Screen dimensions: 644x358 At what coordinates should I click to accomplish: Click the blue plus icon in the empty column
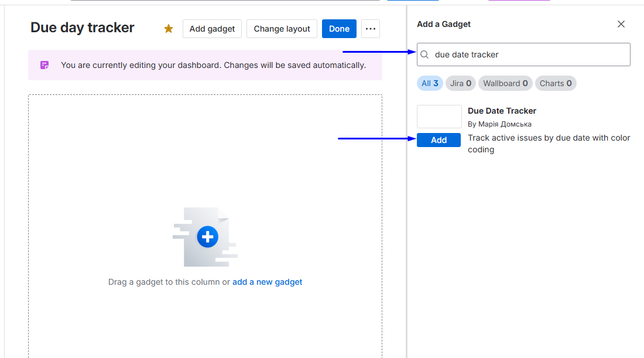tap(207, 237)
